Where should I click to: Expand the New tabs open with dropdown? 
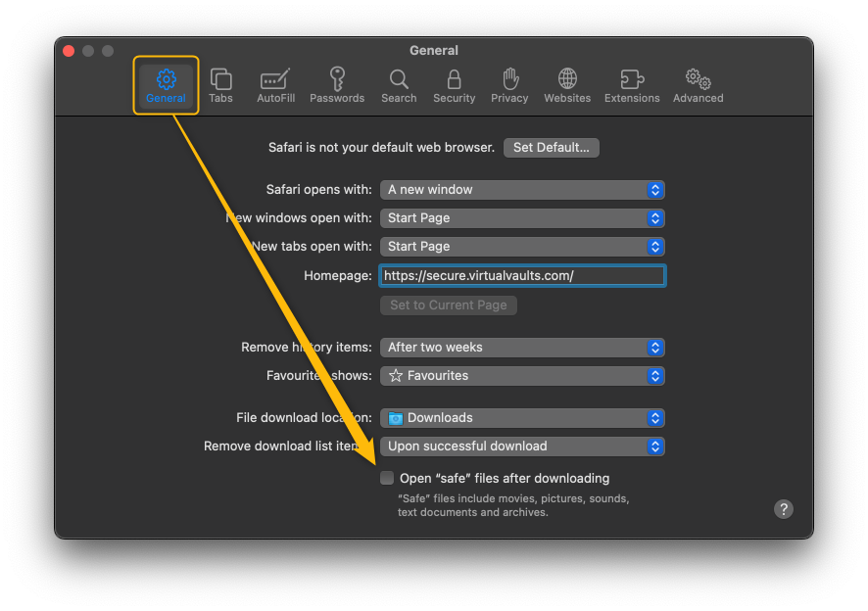tap(522, 247)
